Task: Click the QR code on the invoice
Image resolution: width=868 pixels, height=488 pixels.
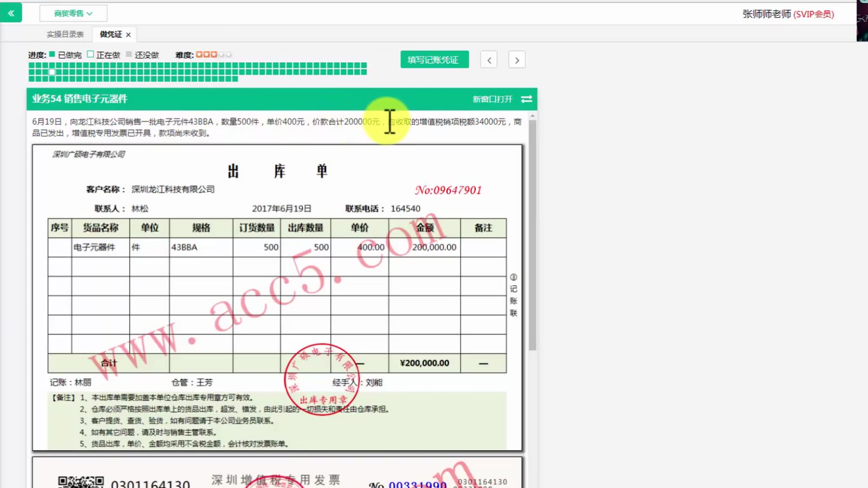Action: (x=81, y=482)
